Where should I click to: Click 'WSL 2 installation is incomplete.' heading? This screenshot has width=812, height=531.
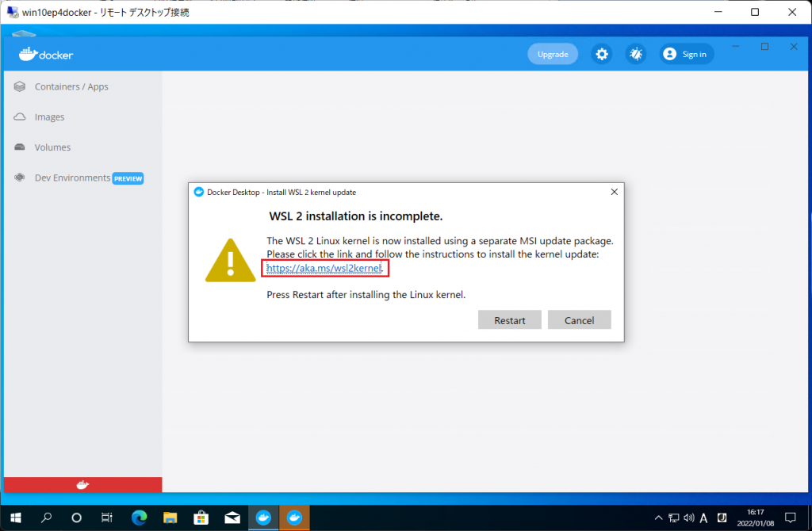[356, 216]
